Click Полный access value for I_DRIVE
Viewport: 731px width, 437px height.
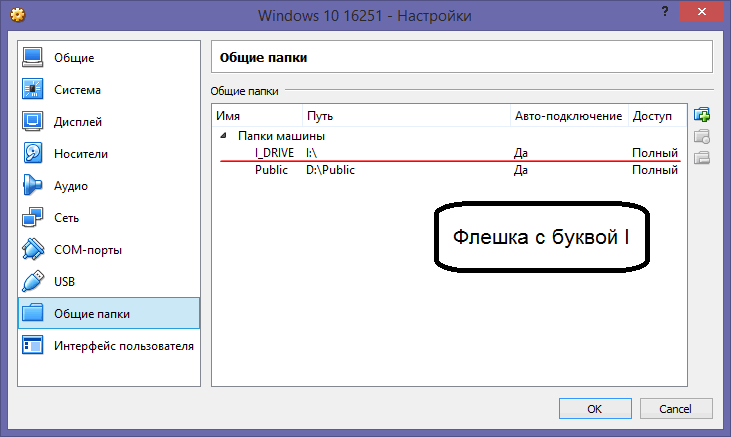[x=655, y=153]
